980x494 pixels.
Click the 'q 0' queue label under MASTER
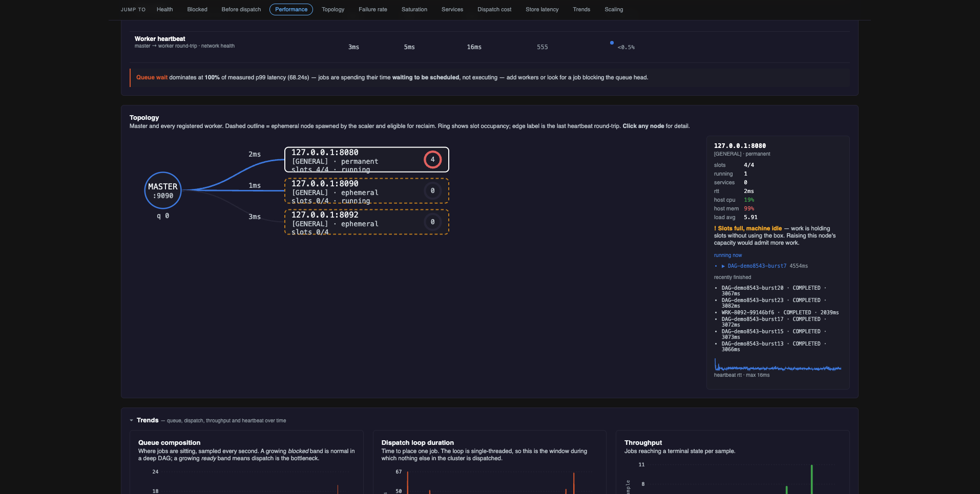tap(163, 216)
